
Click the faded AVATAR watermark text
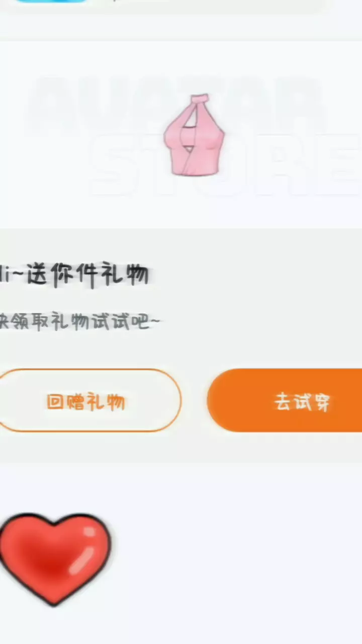pyautogui.click(x=176, y=103)
